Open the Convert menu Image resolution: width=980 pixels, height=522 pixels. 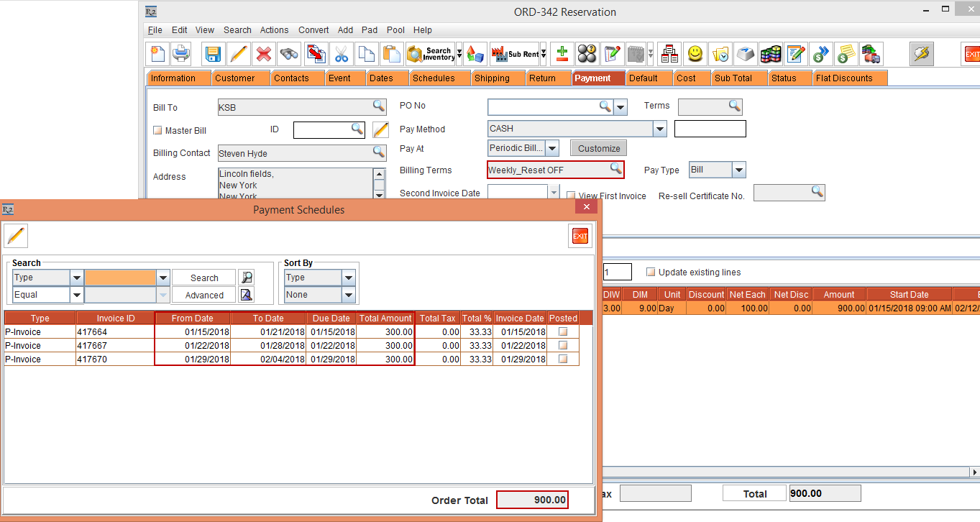click(313, 30)
